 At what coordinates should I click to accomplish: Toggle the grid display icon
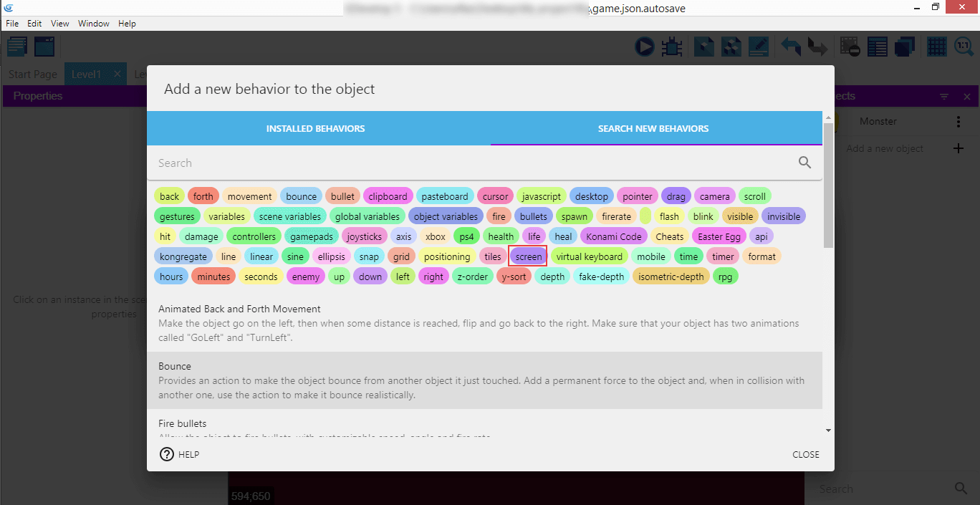[x=936, y=47]
